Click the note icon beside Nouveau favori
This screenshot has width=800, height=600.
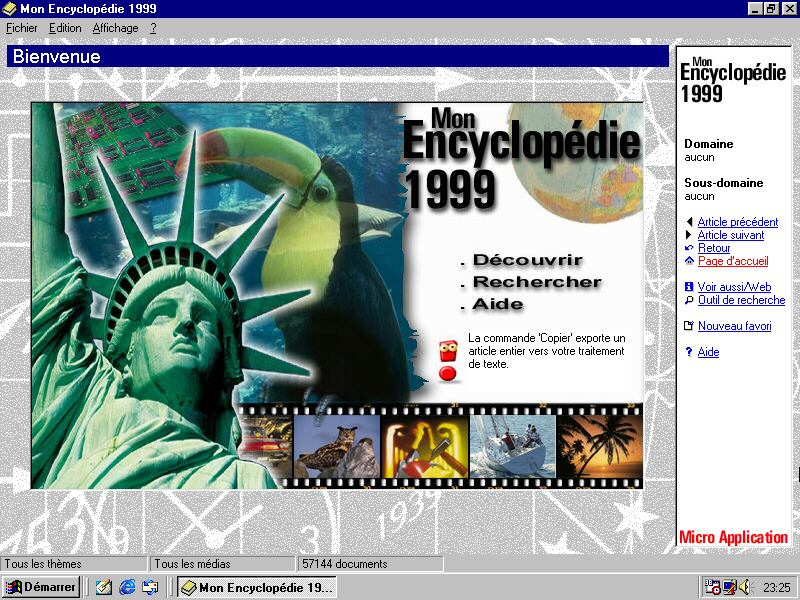[x=689, y=326]
